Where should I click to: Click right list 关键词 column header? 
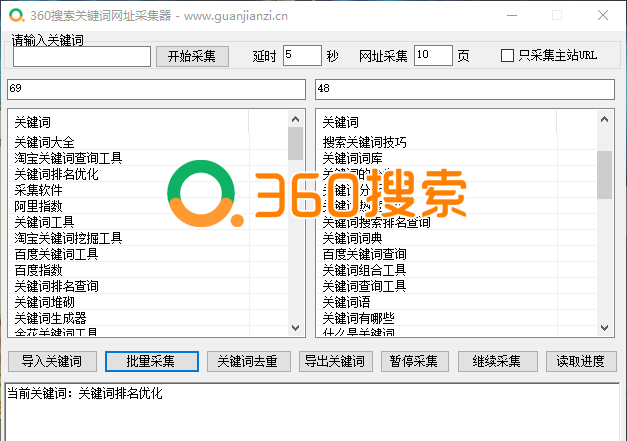pos(437,122)
